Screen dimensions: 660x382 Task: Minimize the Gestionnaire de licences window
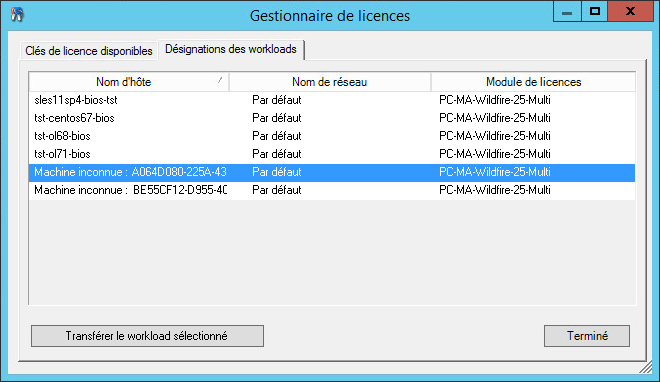(567, 12)
